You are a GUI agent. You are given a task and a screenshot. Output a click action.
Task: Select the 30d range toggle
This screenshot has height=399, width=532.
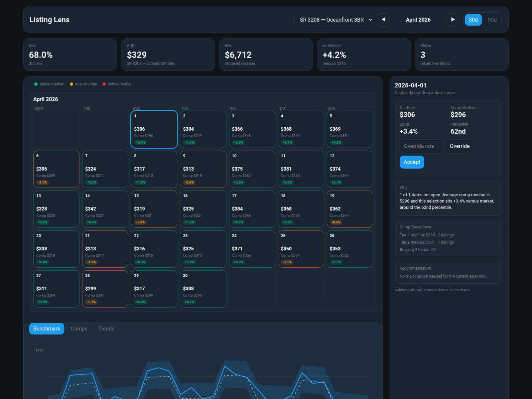click(473, 20)
